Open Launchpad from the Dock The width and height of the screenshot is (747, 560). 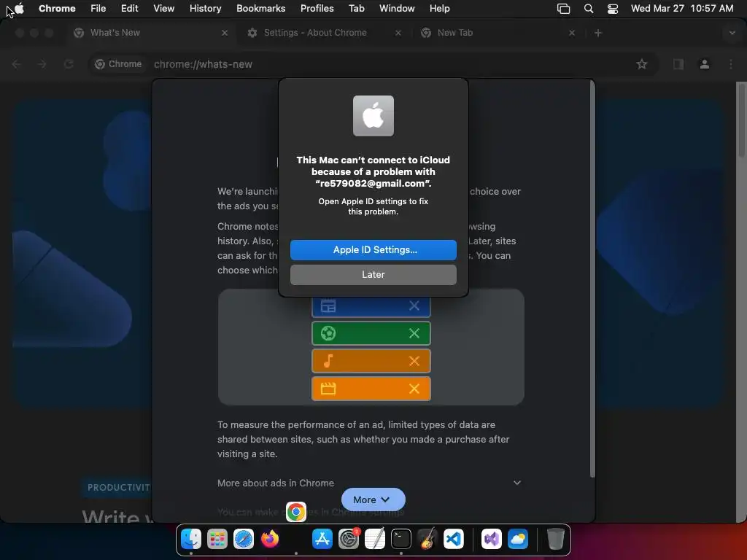217,539
